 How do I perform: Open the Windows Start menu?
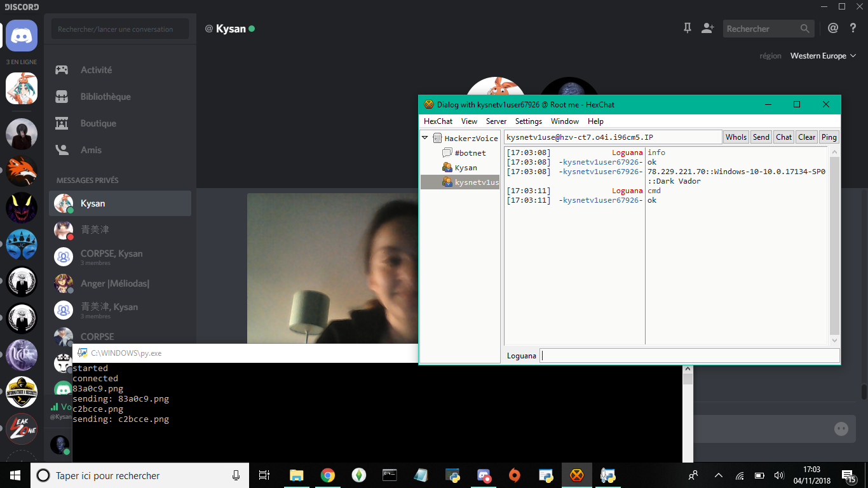15,475
